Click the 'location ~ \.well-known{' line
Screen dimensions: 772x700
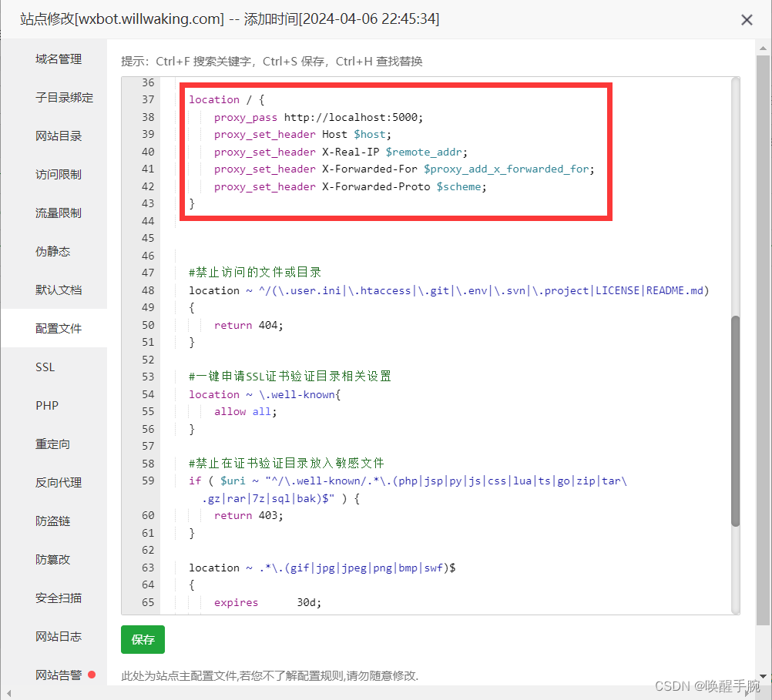pyautogui.click(x=264, y=394)
